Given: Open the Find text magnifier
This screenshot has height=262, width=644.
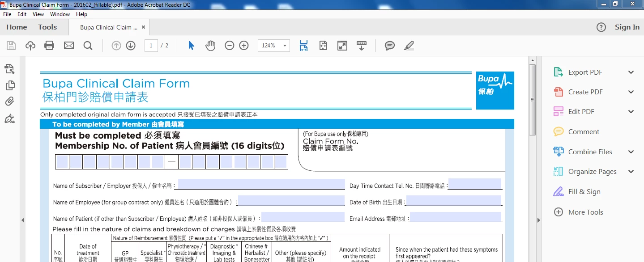Looking at the screenshot, I should 88,46.
